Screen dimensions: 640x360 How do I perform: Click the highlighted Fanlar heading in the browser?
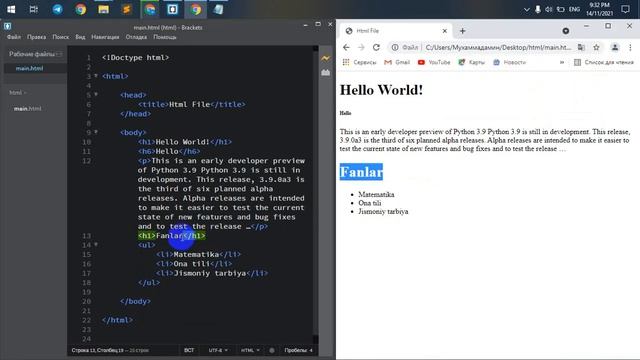point(361,171)
